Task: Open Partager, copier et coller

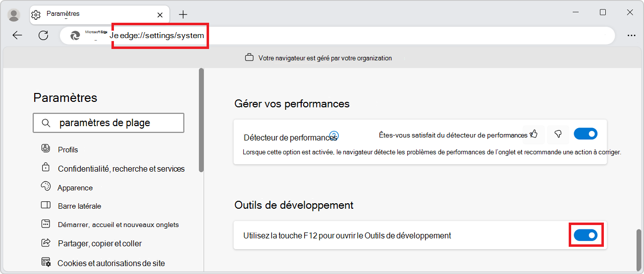Action: [100, 243]
